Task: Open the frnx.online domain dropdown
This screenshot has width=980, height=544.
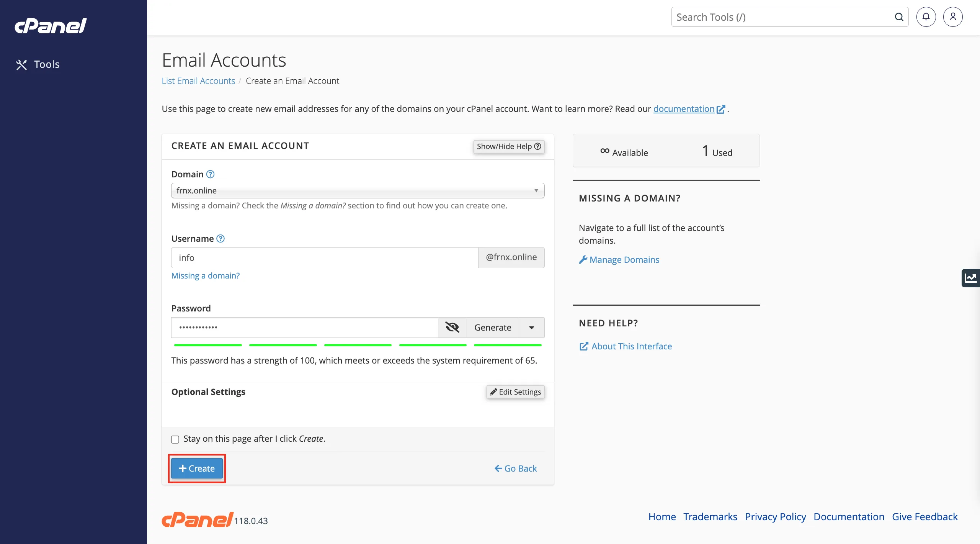Action: coord(358,190)
